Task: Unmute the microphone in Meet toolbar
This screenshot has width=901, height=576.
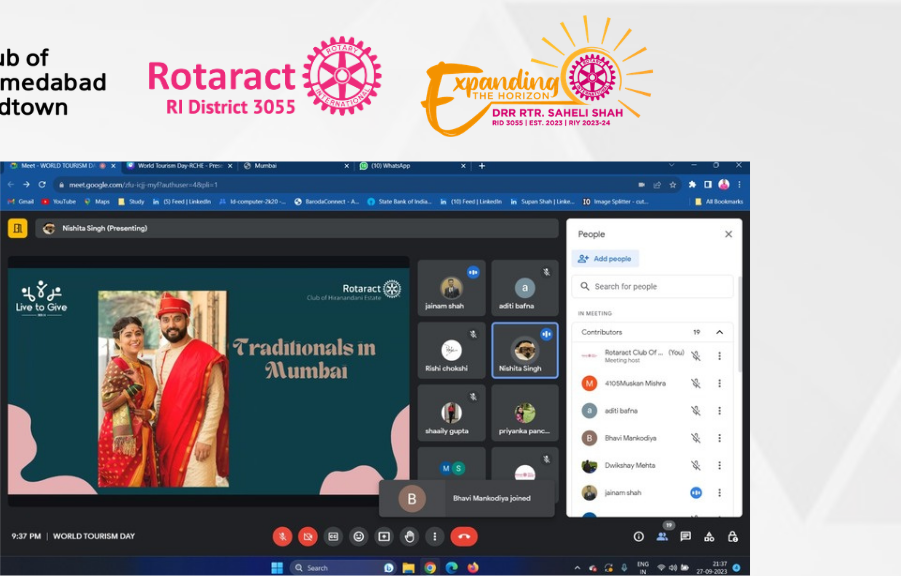Action: point(282,536)
